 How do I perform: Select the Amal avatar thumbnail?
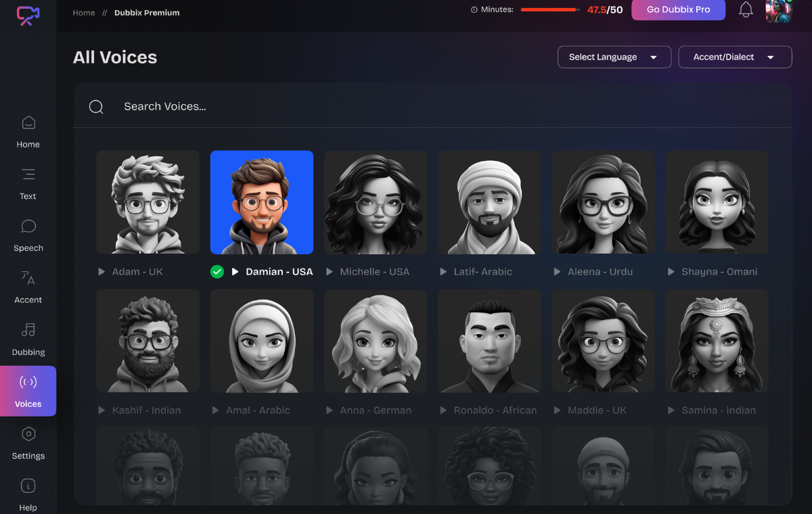click(x=262, y=341)
